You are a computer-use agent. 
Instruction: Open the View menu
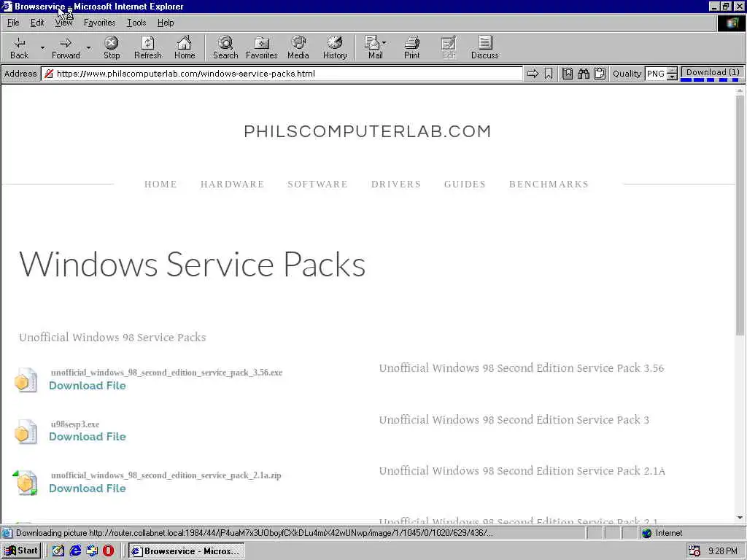coord(63,23)
